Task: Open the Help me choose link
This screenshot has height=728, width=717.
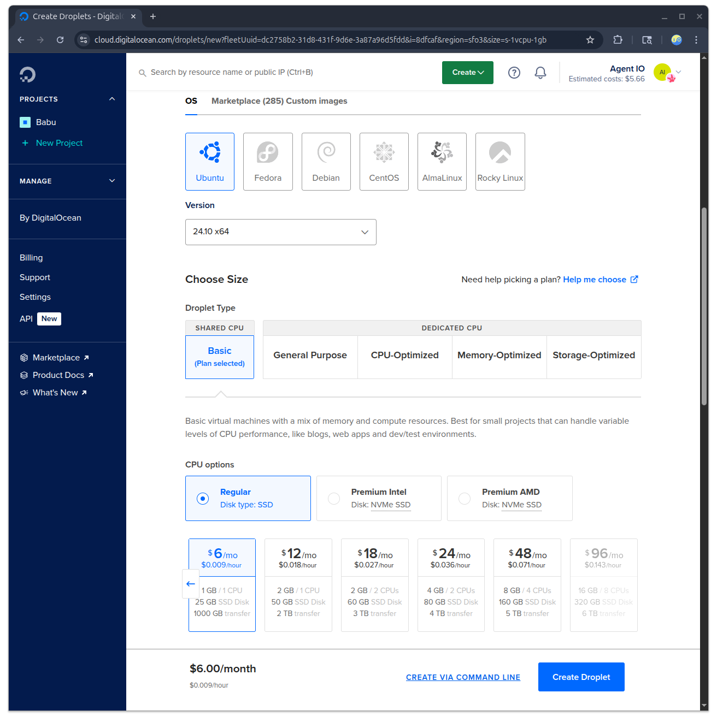Action: coord(601,280)
